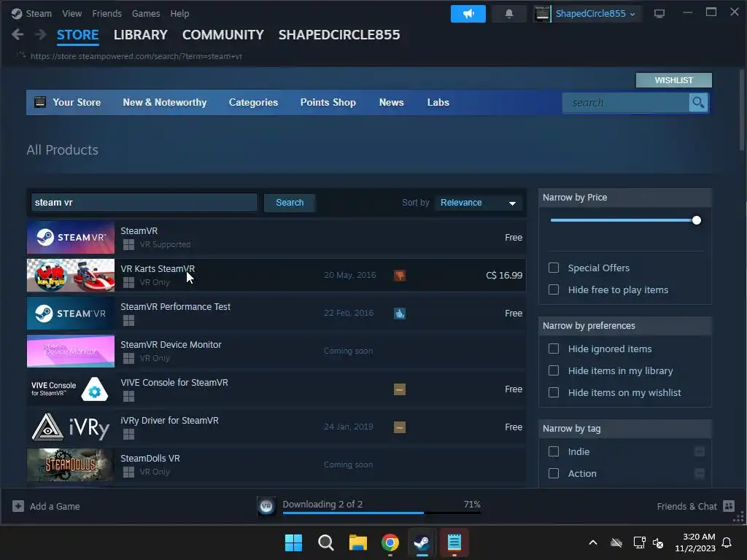Switch to the COMMUNITY tab
This screenshot has width=747, height=560.
coord(223,35)
